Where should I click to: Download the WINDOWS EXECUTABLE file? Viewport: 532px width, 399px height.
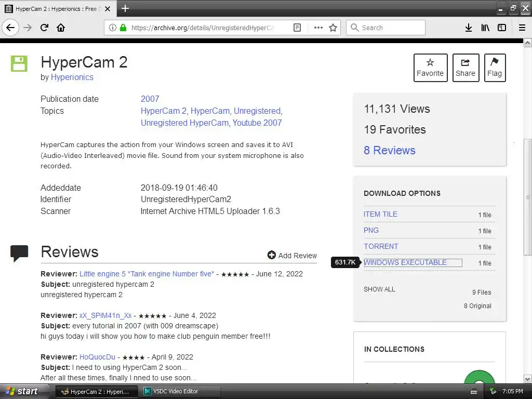[x=405, y=262]
